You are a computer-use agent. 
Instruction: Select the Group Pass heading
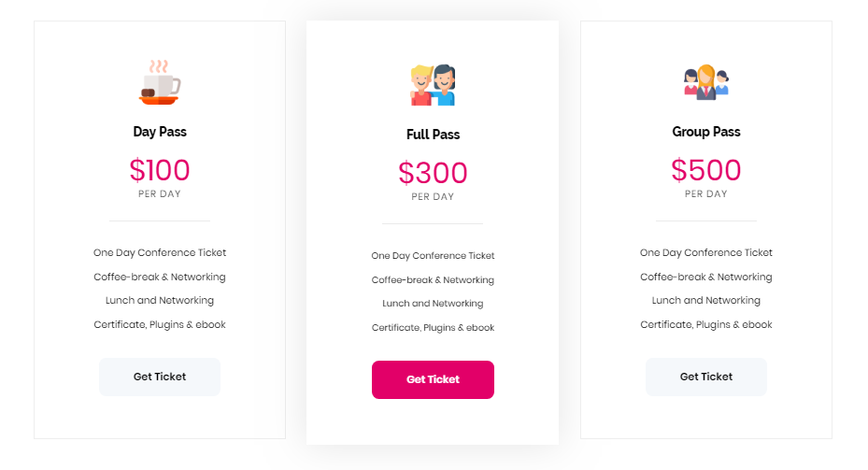(706, 132)
